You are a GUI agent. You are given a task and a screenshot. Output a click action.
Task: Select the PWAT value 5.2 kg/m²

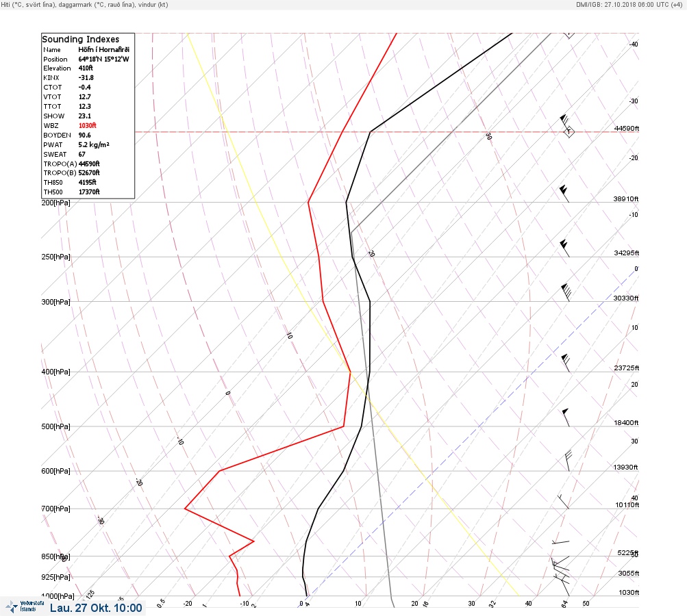click(94, 144)
